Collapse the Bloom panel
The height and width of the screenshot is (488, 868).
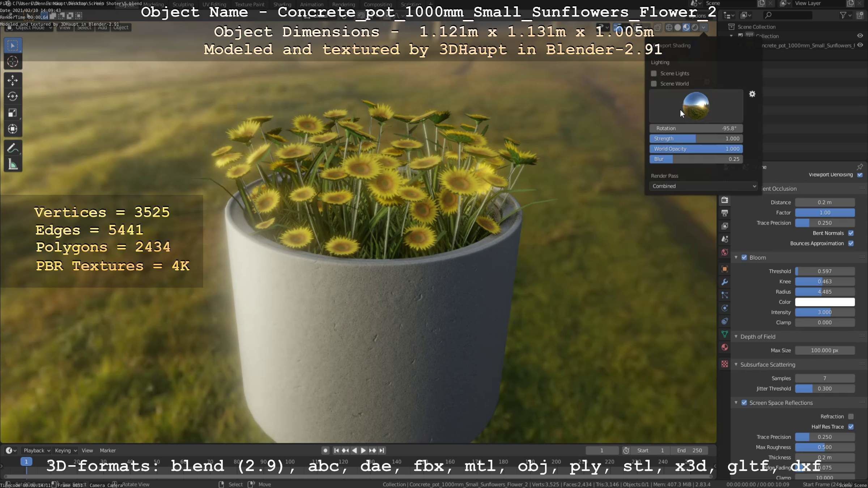pos(736,257)
